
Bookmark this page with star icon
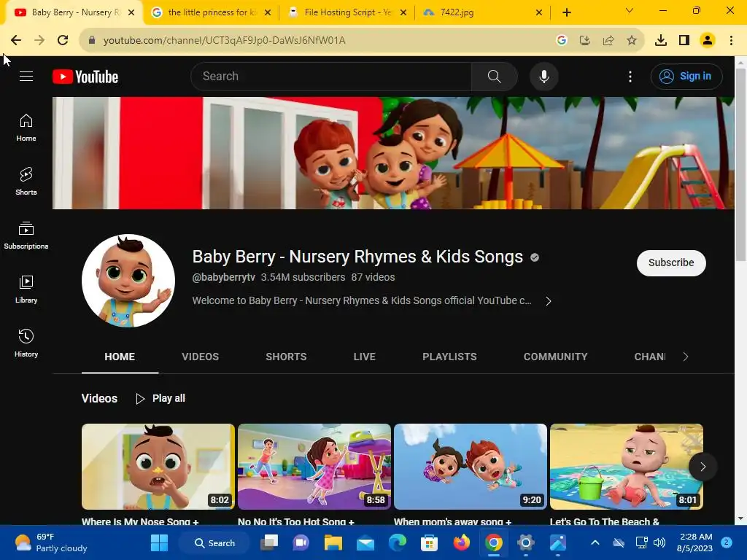632,41
